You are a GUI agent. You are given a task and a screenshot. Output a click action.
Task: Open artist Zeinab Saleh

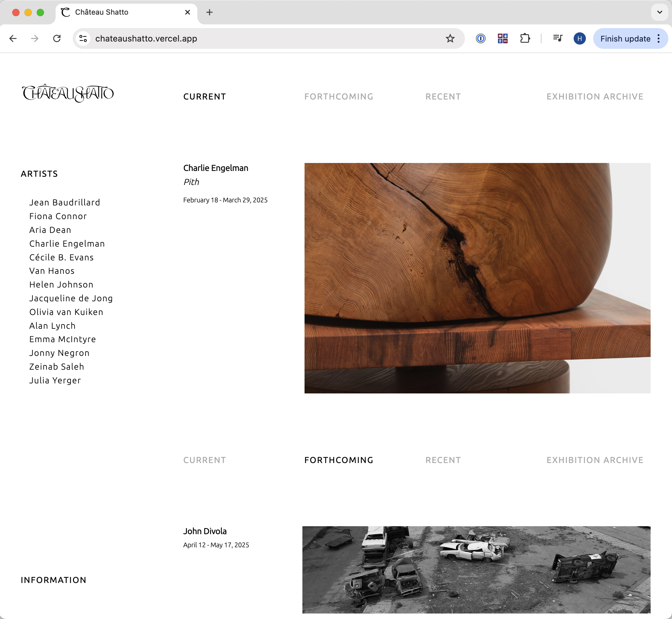(57, 367)
